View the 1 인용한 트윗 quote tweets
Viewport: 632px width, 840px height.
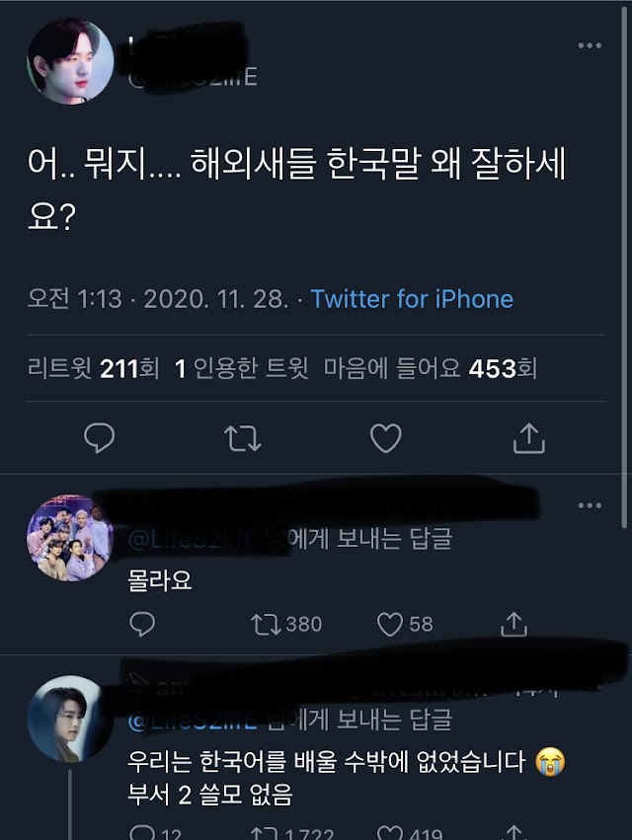coord(242,368)
